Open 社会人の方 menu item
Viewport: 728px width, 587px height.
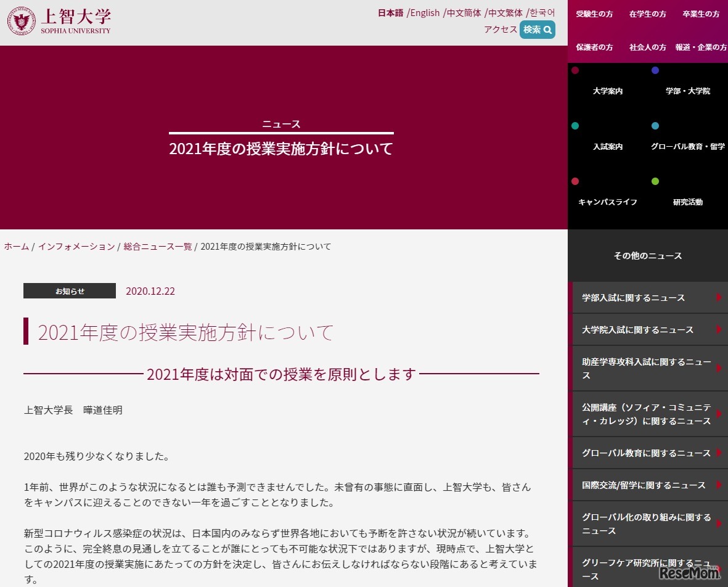[648, 47]
